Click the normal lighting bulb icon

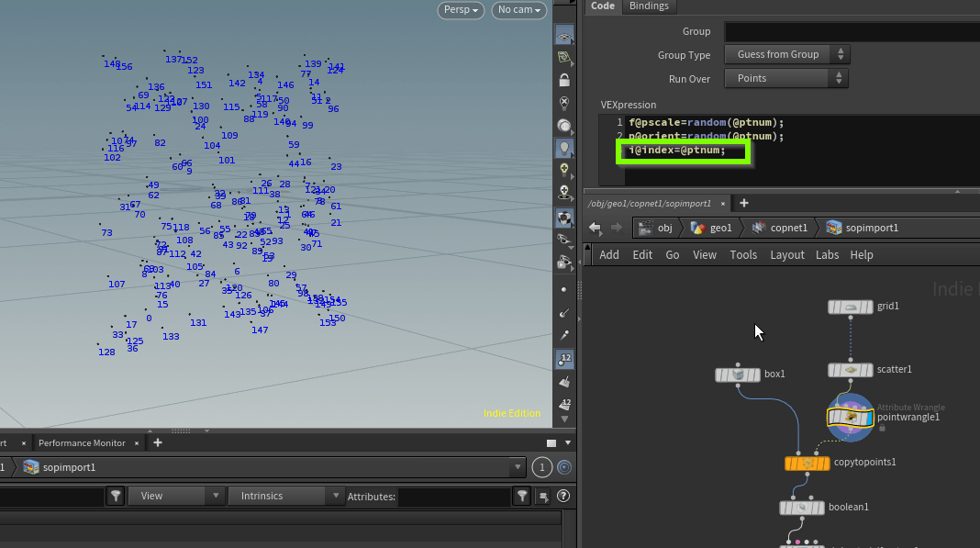point(564,149)
